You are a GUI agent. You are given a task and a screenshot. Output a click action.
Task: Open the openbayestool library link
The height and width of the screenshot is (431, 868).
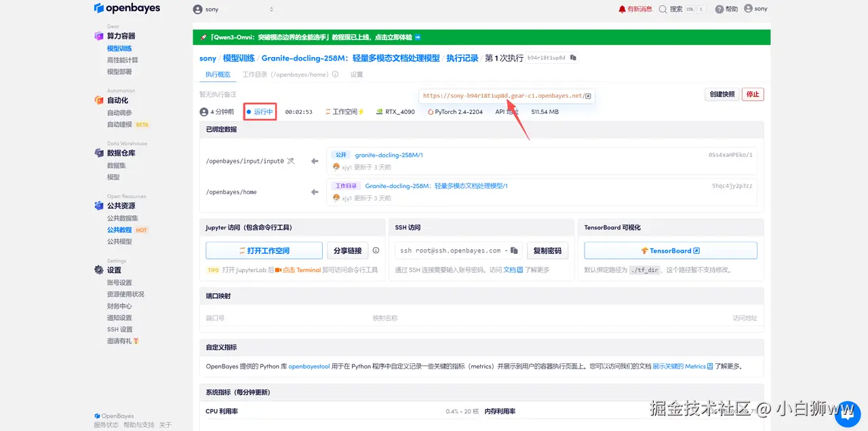[x=309, y=367]
